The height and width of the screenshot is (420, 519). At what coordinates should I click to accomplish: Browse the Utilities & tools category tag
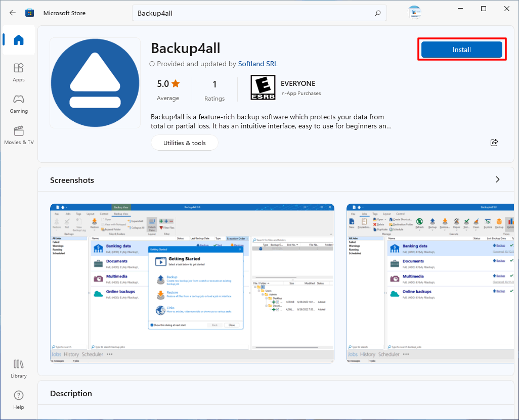pos(185,143)
